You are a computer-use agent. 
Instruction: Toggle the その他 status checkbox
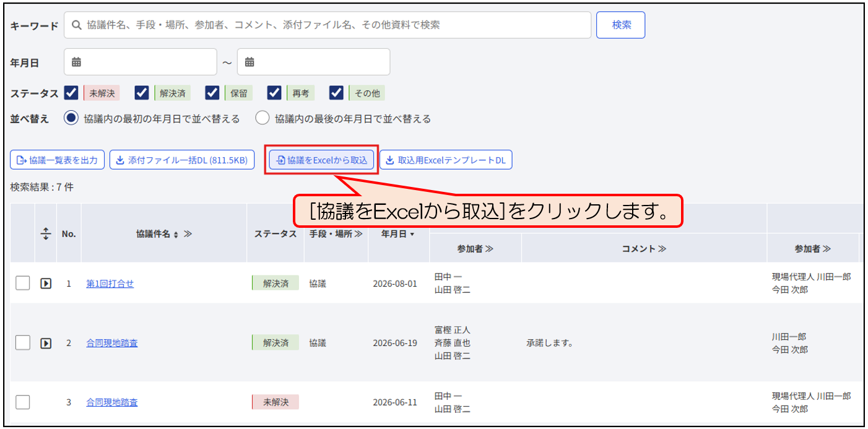(x=336, y=93)
